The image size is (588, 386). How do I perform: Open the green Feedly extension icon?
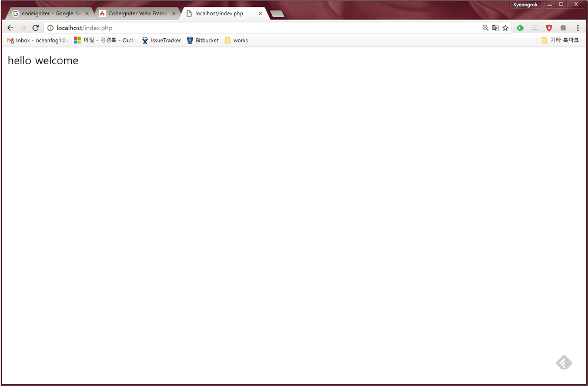coord(520,28)
